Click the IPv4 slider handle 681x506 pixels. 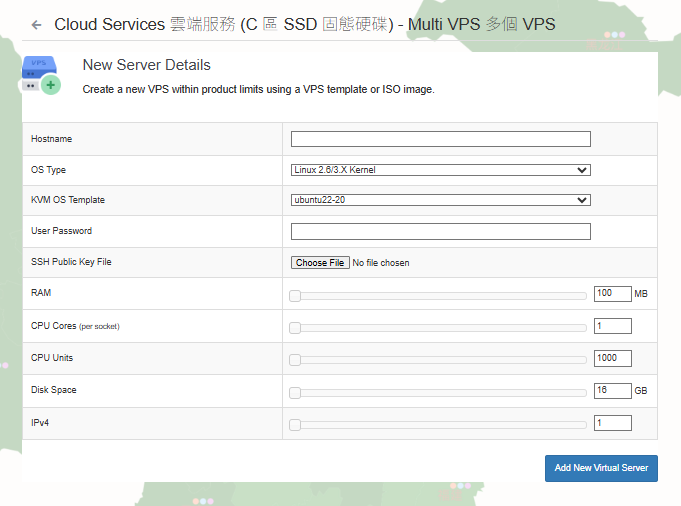(x=295, y=425)
